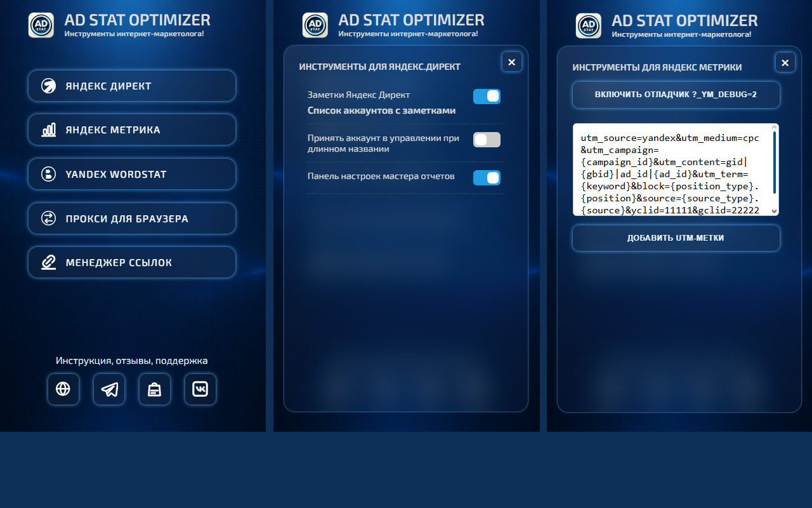The width and height of the screenshot is (812, 508).
Task: Open the Яндекс Директ menu item
Action: pyautogui.click(x=132, y=86)
